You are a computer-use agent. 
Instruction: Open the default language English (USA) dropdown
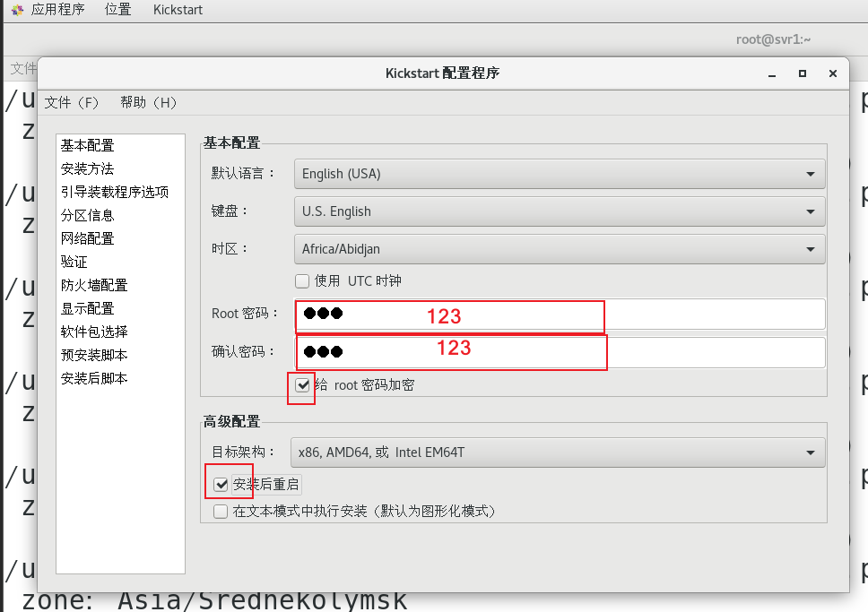[560, 174]
